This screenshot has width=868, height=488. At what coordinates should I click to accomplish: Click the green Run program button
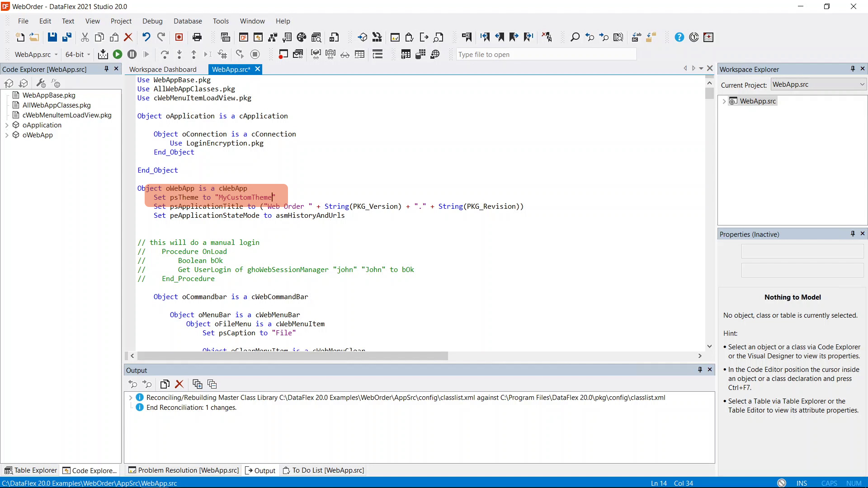pos(118,54)
